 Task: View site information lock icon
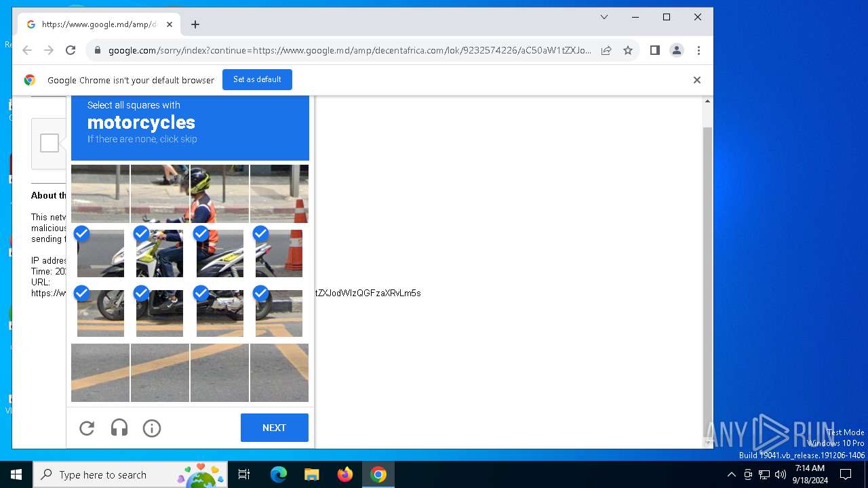pyautogui.click(x=98, y=50)
